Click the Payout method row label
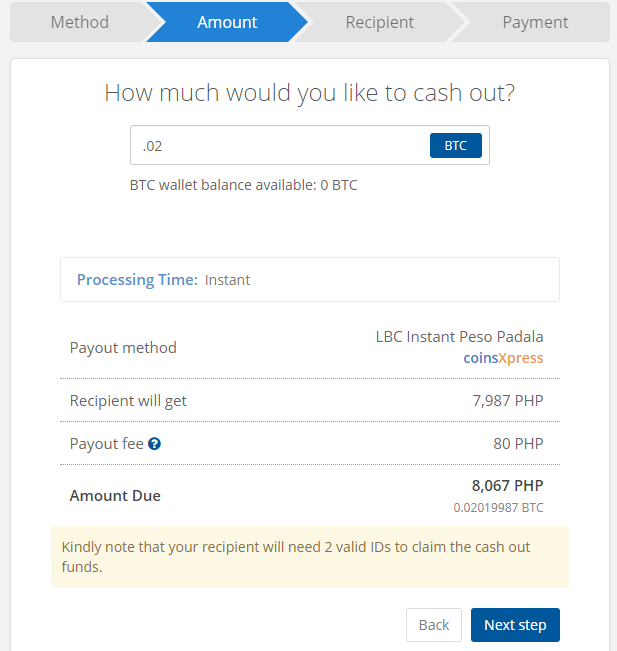Screen dimensions: 617x651 pyautogui.click(x=123, y=348)
